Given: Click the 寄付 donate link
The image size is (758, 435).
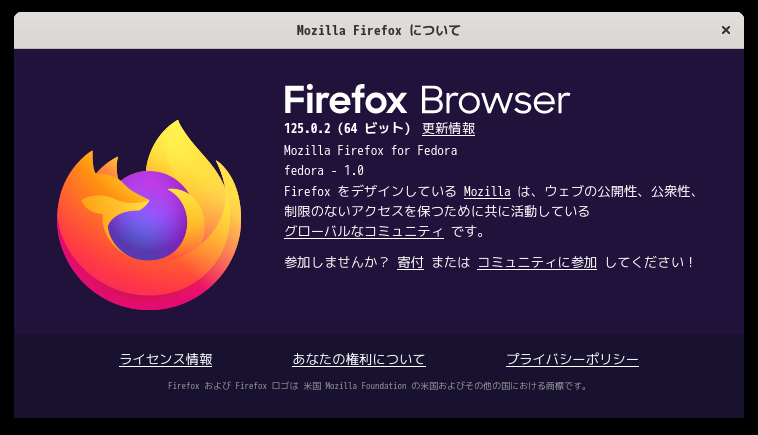Looking at the screenshot, I should pyautogui.click(x=410, y=262).
